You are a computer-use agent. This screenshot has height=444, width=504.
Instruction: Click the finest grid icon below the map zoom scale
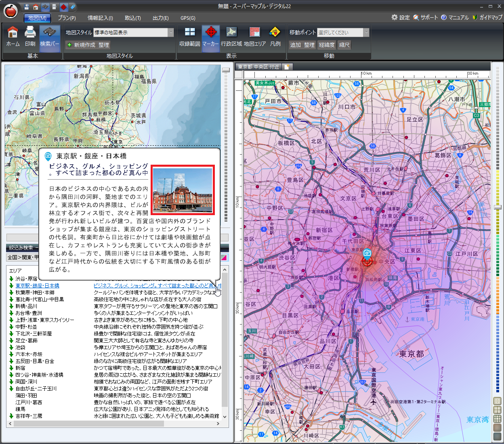(498, 437)
